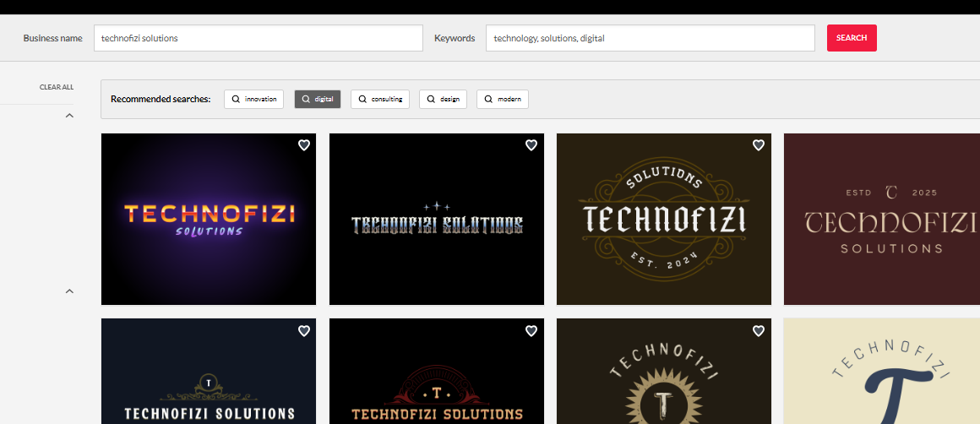This screenshot has width=980, height=424.
Task: Click the magnifier icon in innovation chip
Action: (x=236, y=100)
